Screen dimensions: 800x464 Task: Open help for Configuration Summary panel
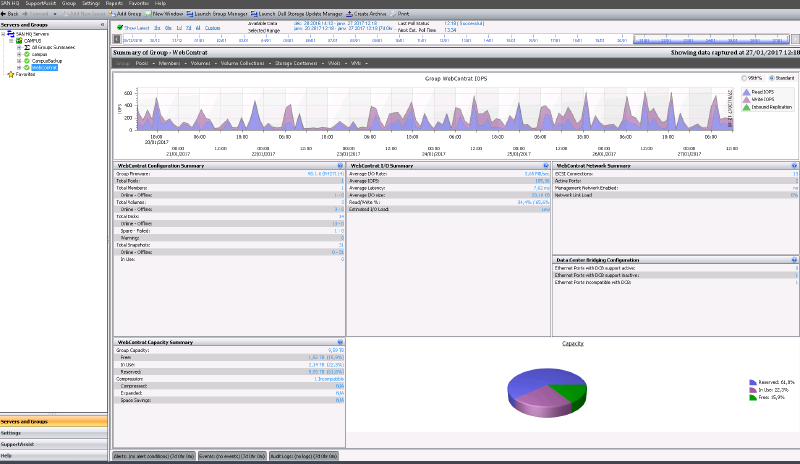click(340, 165)
